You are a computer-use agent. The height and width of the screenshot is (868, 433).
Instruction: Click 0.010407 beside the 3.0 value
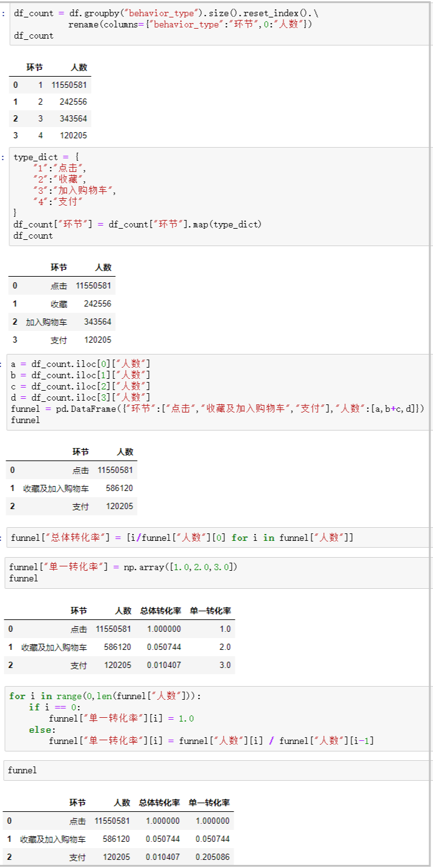[x=164, y=665]
